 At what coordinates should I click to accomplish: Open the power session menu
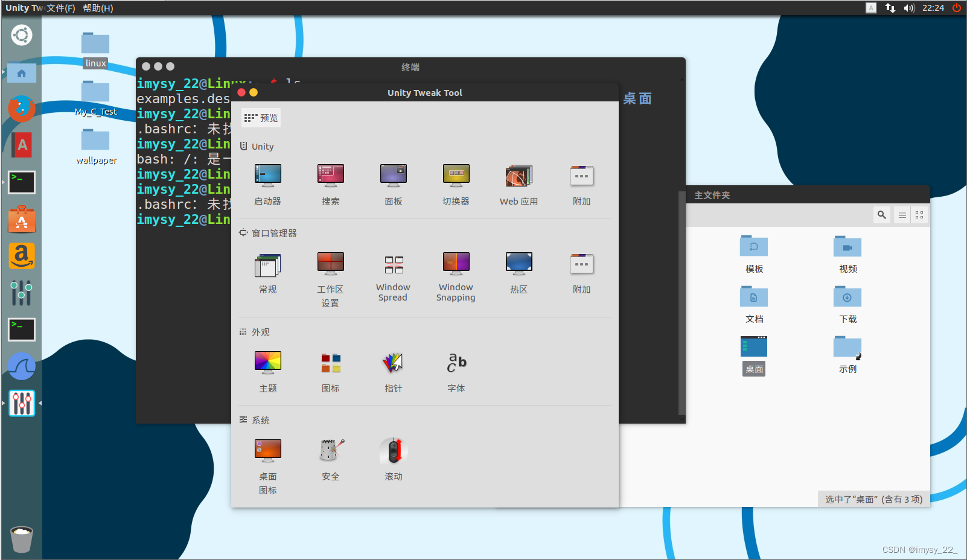(956, 8)
